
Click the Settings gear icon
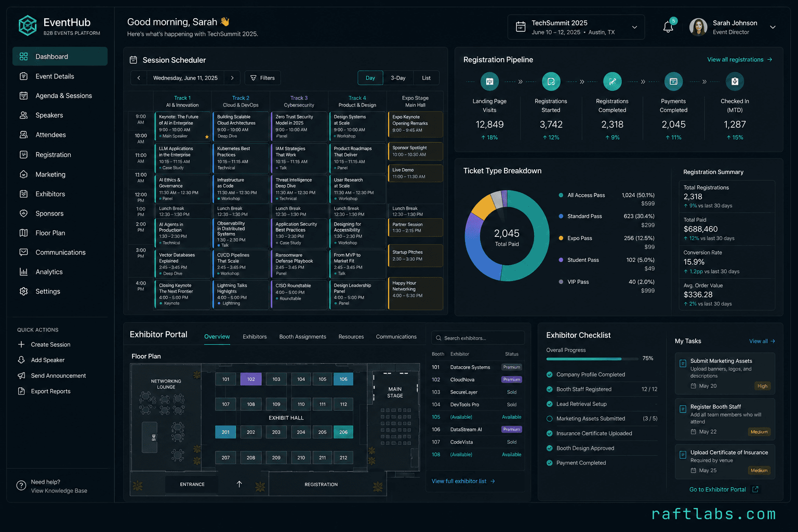click(23, 291)
